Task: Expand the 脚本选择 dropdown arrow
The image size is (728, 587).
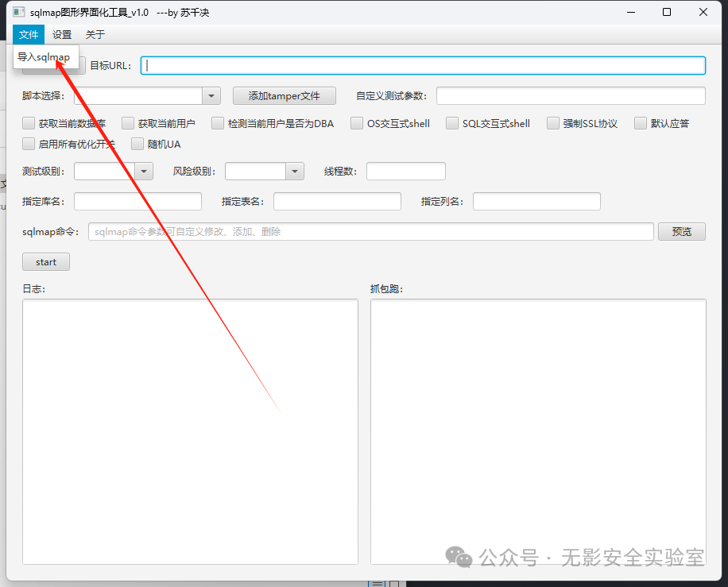Action: [x=211, y=96]
